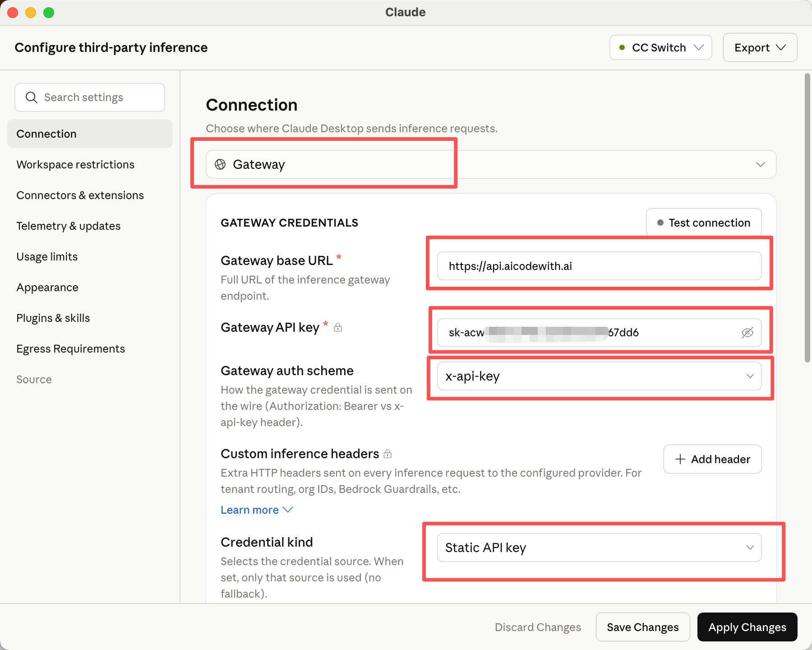The width and height of the screenshot is (812, 650).
Task: Open the Static API key credential dropdown
Action: tap(600, 548)
